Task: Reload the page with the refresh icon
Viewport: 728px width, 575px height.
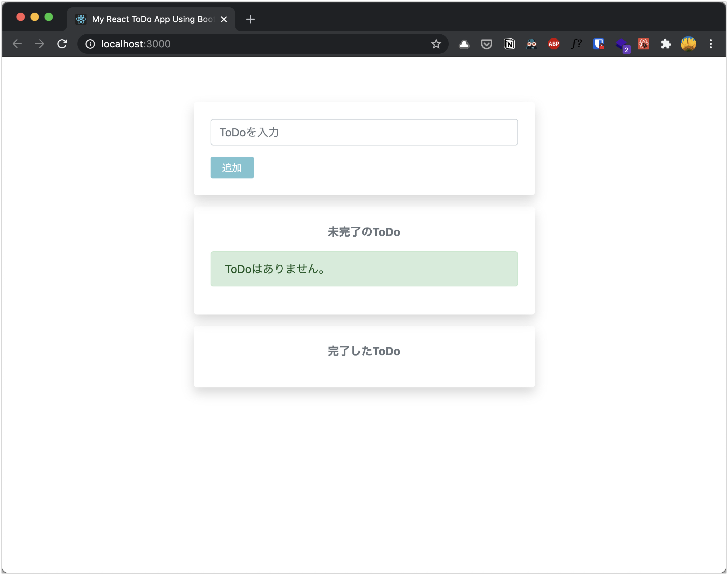Action: tap(62, 44)
